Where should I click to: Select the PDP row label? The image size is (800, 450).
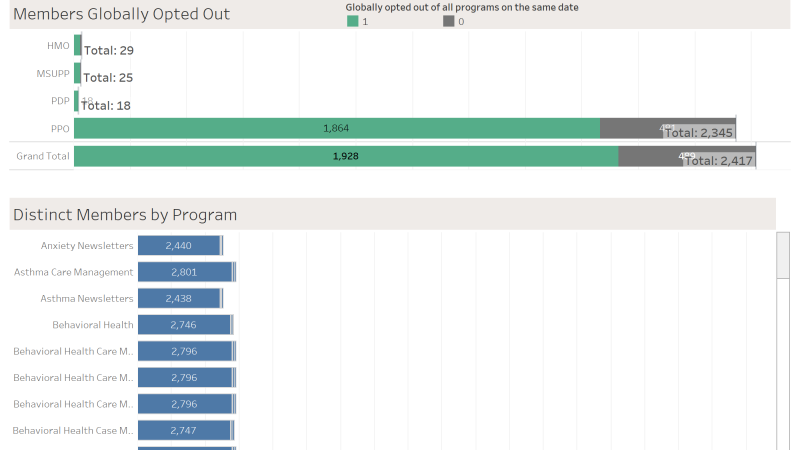coord(59,100)
